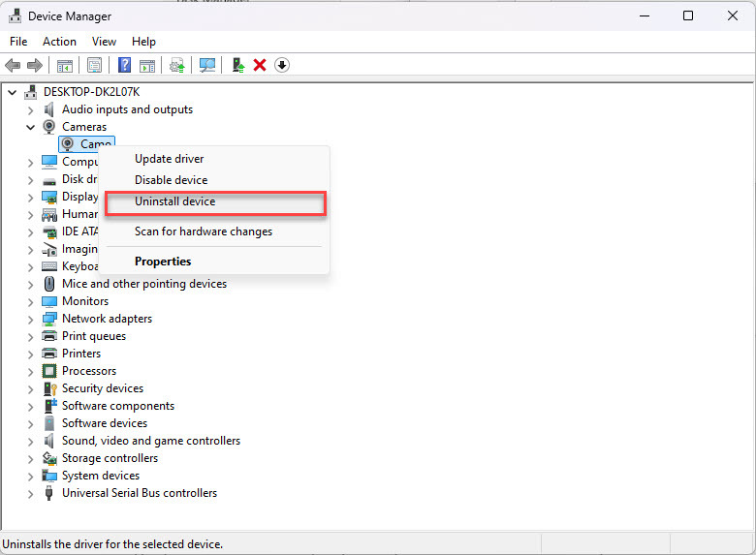Choose Update driver in the context menu
The image size is (756, 555).
[169, 159]
